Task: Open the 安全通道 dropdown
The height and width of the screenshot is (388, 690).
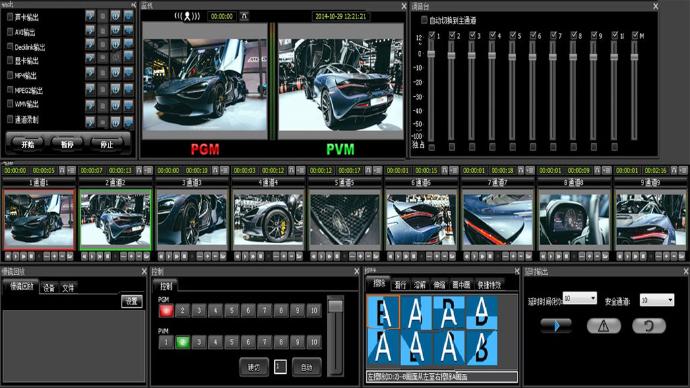Action: [x=657, y=300]
